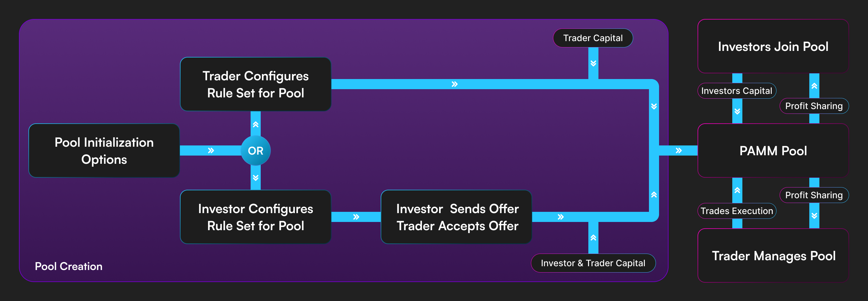Click the arrow after Pool Initialization Options
868x301 pixels.
[x=211, y=150]
